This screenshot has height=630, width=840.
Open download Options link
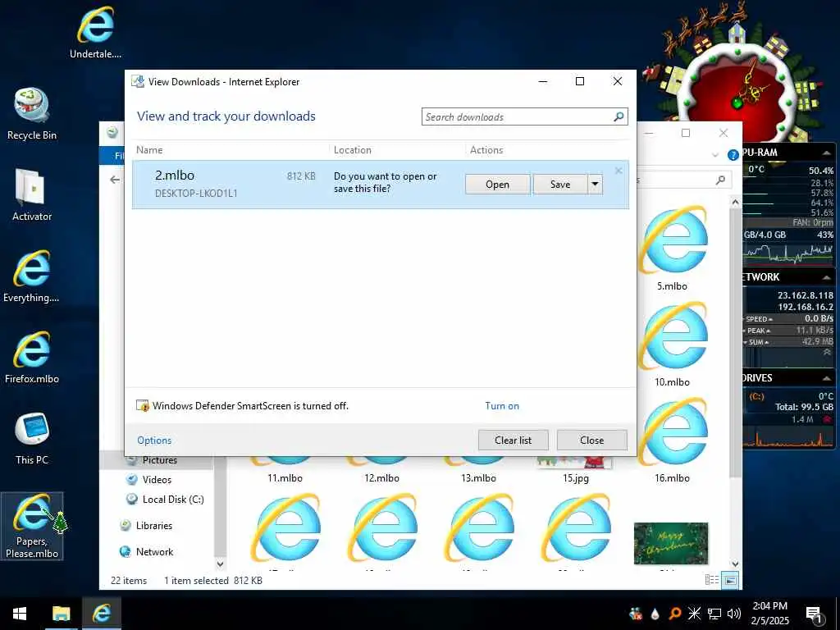click(x=154, y=441)
